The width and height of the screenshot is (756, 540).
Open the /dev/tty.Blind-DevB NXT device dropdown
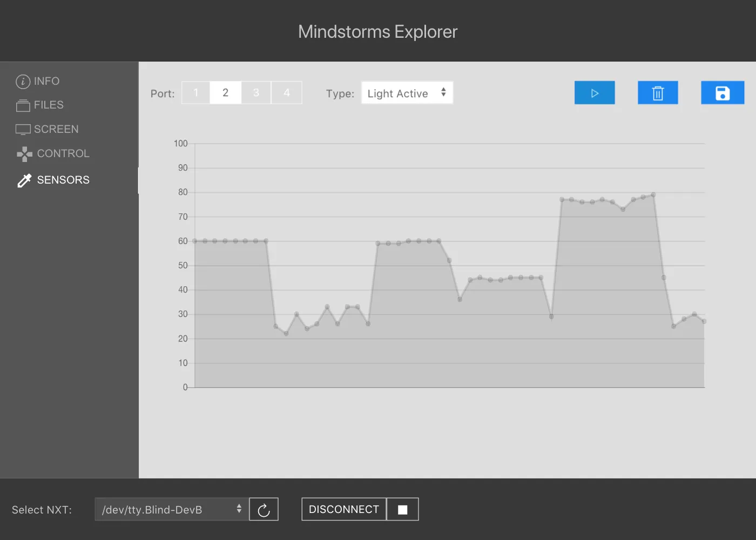coord(172,509)
